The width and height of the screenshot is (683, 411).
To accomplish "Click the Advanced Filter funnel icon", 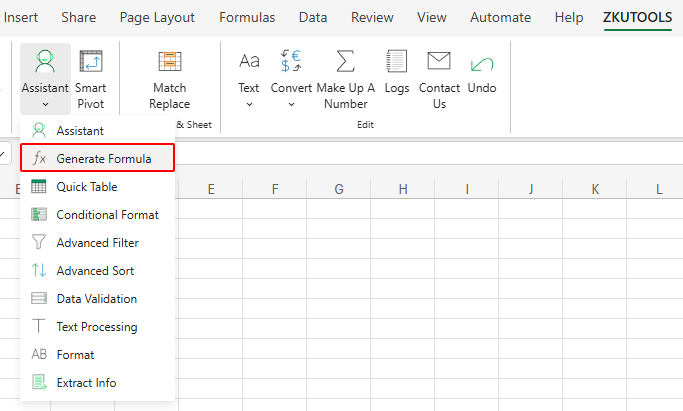I will point(39,242).
